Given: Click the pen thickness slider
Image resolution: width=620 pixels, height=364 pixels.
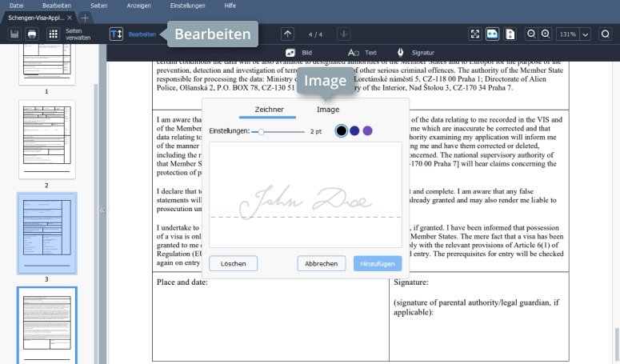Looking at the screenshot, I should coord(278,132).
